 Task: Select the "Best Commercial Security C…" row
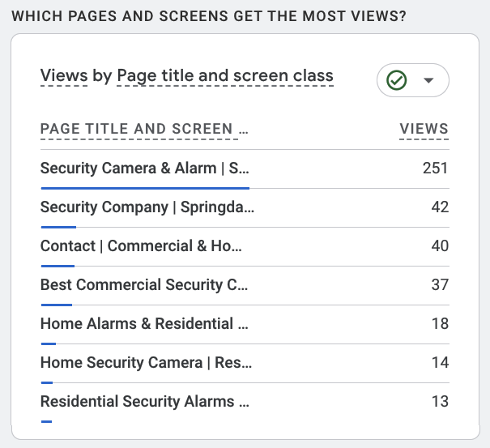(x=143, y=285)
